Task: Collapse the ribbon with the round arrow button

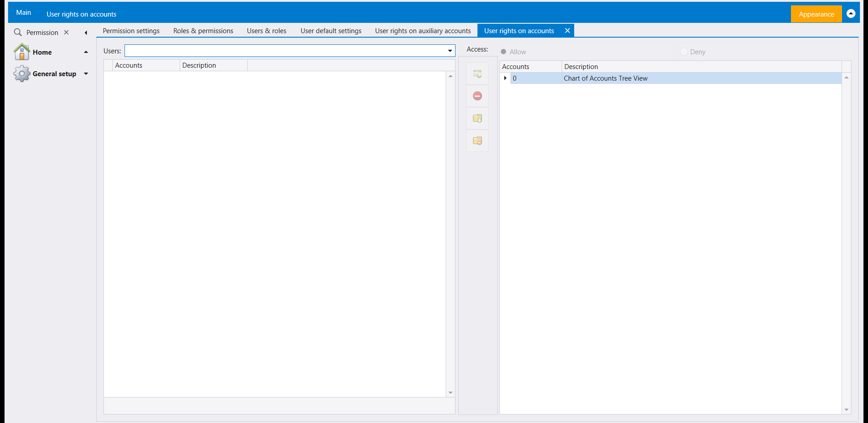Action: [851, 14]
